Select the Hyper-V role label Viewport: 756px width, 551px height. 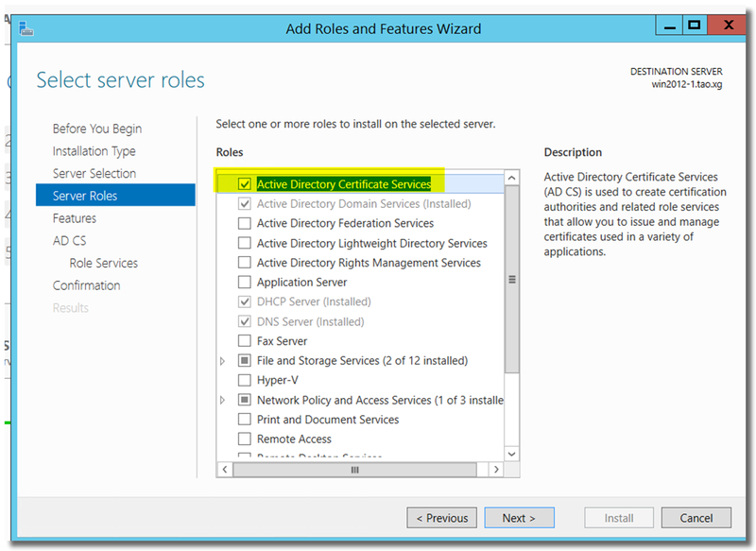click(x=278, y=380)
